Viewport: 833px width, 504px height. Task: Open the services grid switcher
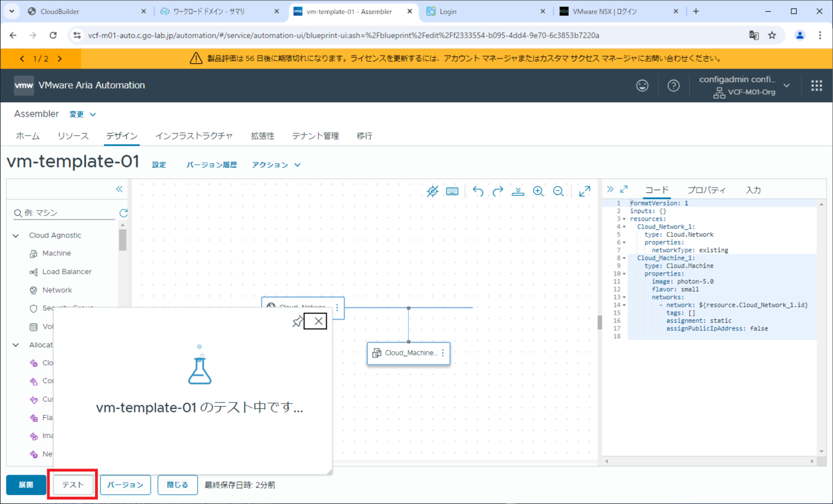[816, 85]
